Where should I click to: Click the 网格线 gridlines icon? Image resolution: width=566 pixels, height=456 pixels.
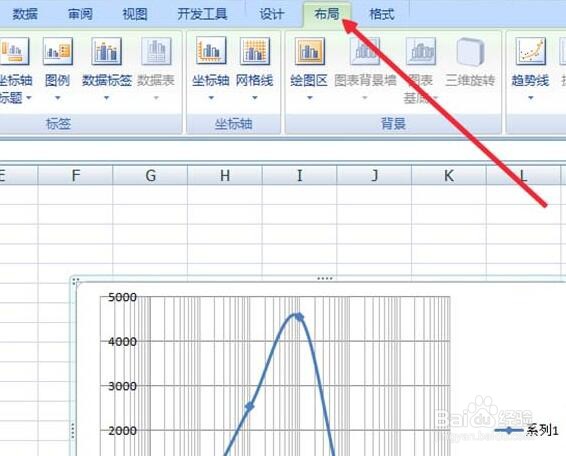click(255, 51)
